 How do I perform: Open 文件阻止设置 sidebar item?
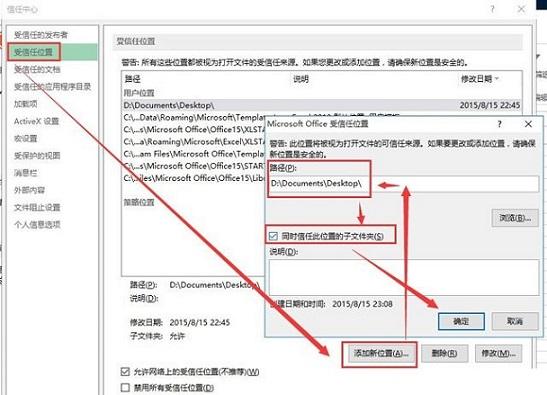(x=37, y=208)
